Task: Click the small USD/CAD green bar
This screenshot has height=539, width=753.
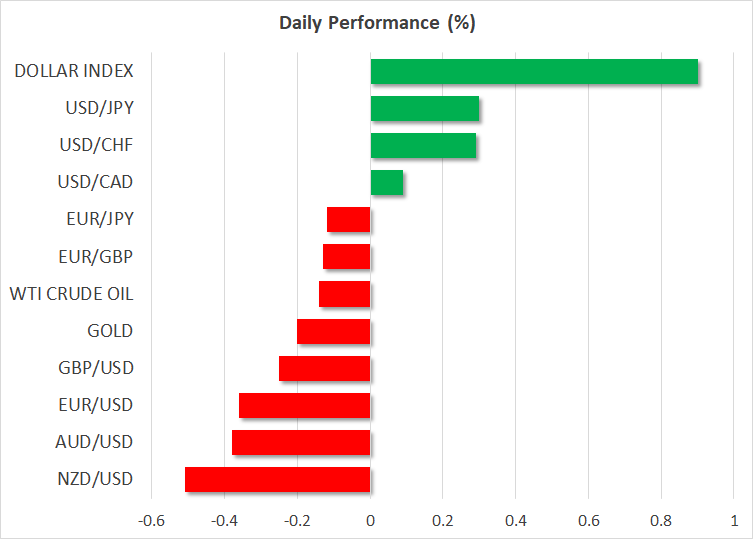Action: (x=387, y=182)
